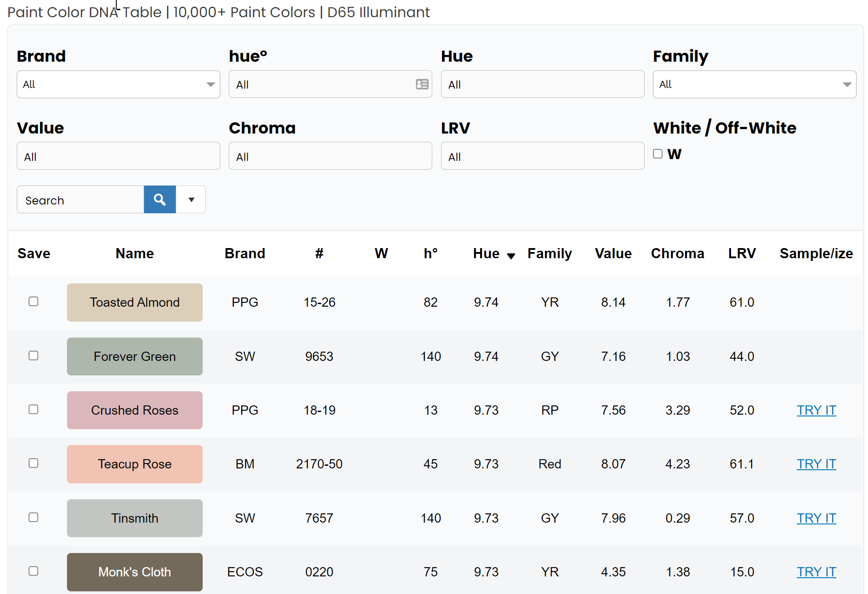Check the Save checkbox for Monk's Cloth

[x=33, y=571]
